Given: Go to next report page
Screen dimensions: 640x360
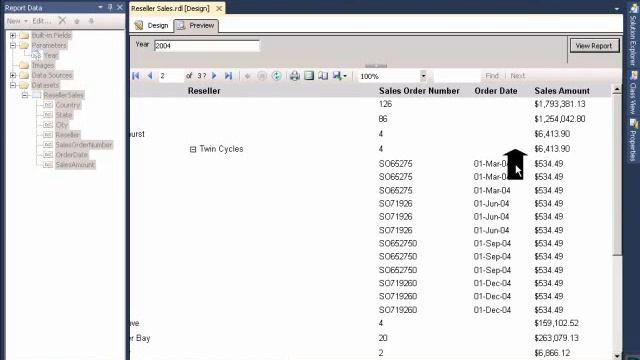Looking at the screenshot, I should coord(214,76).
